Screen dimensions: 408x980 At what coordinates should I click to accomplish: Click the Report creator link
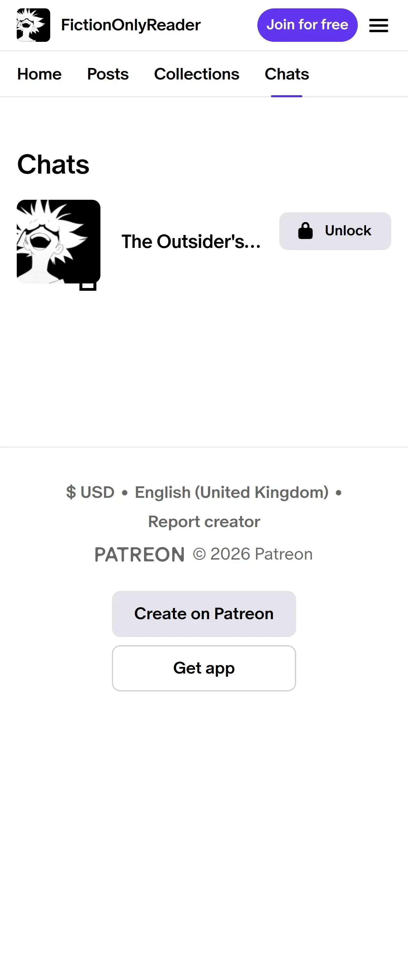click(204, 522)
